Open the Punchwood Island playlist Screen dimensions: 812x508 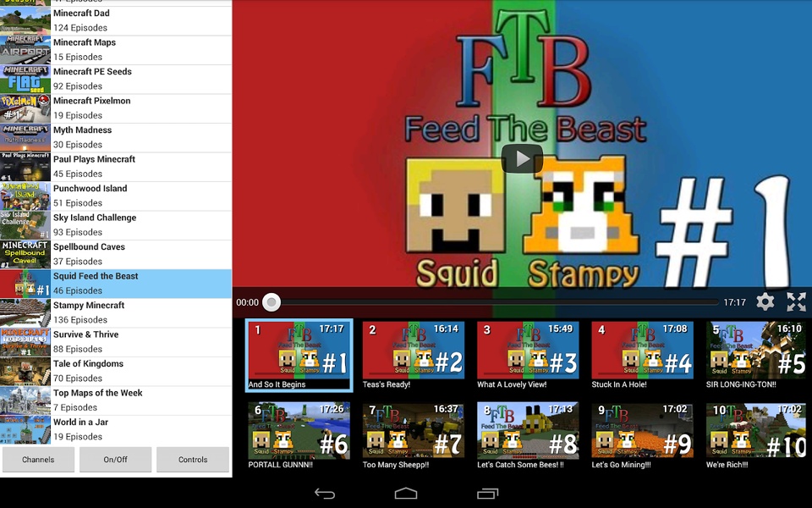116,196
